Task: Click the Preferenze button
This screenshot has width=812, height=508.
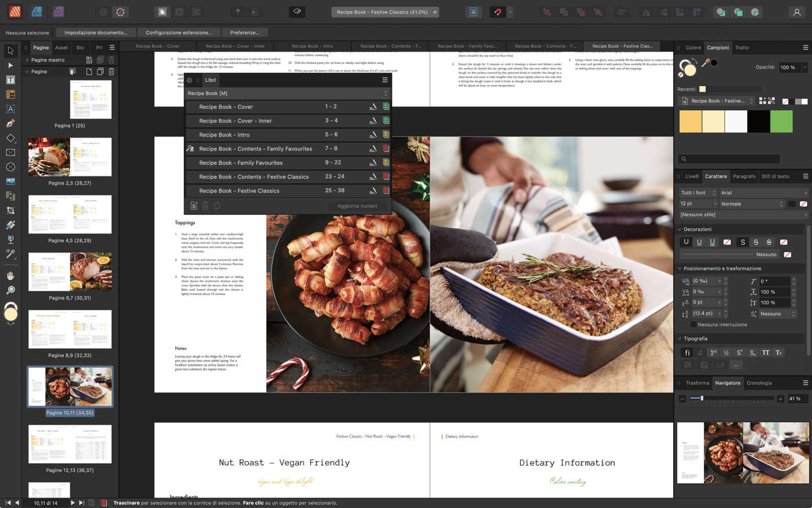Action: (245, 33)
